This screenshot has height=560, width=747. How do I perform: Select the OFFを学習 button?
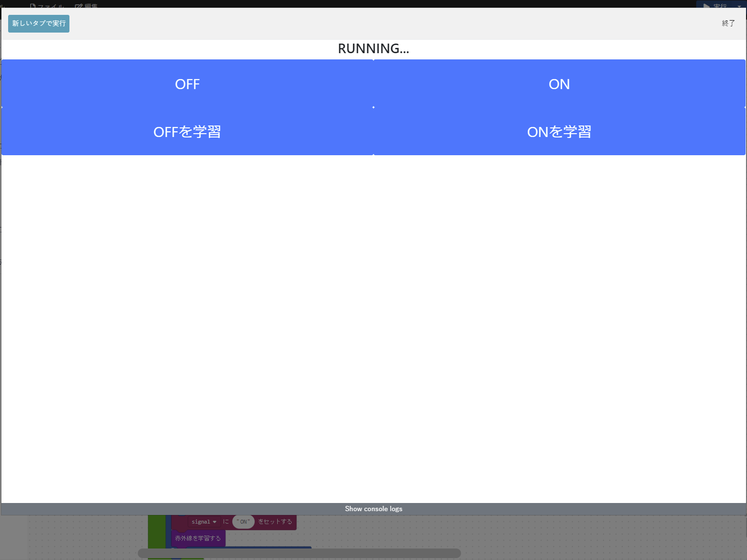coord(187,132)
